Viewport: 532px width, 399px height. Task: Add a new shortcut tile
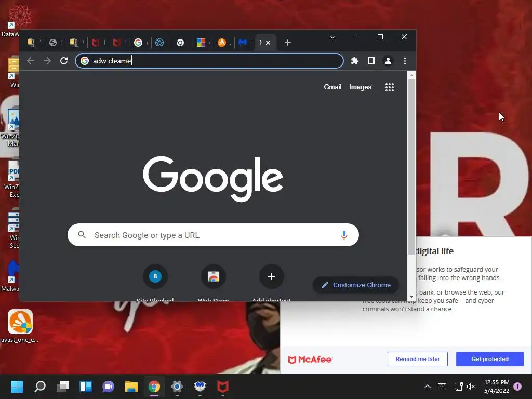[271, 283]
